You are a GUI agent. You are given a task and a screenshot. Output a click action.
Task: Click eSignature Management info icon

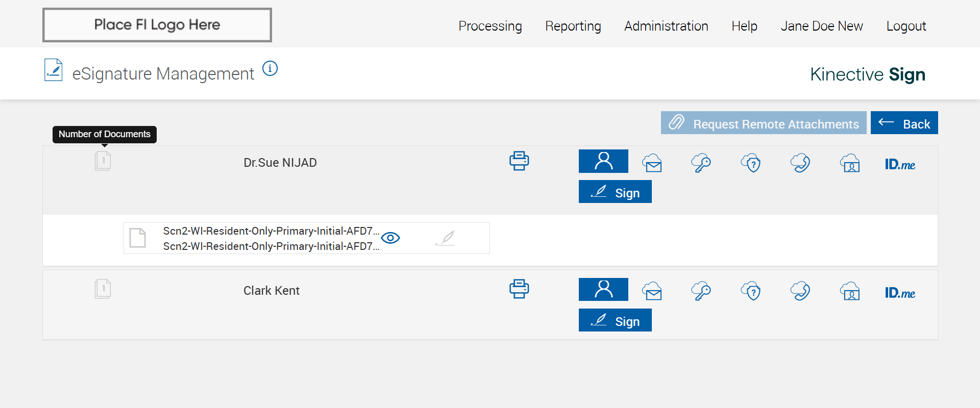tap(270, 68)
